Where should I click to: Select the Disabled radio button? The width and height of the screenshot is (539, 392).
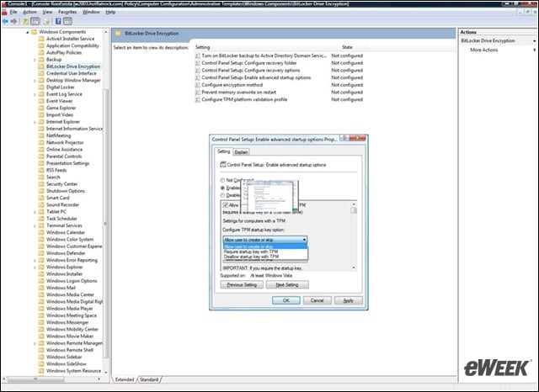point(222,195)
